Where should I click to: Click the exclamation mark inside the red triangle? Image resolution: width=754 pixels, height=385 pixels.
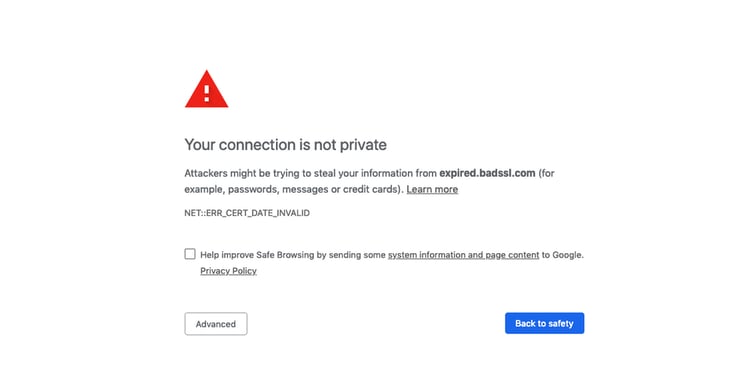(x=207, y=93)
